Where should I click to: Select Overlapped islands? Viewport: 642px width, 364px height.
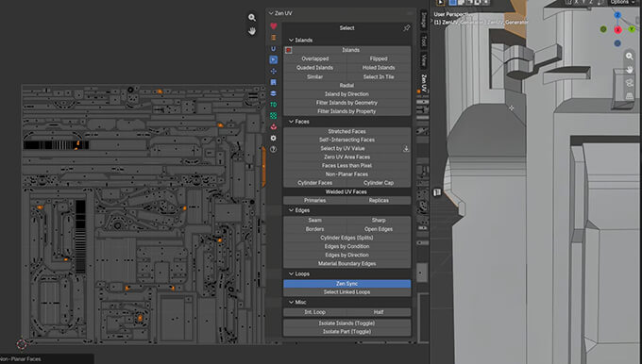click(x=314, y=58)
